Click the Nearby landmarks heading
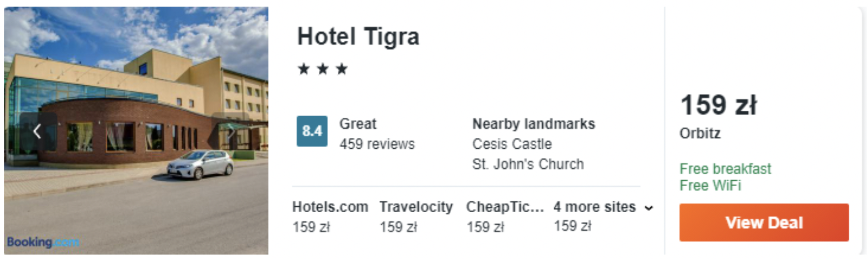 point(534,124)
